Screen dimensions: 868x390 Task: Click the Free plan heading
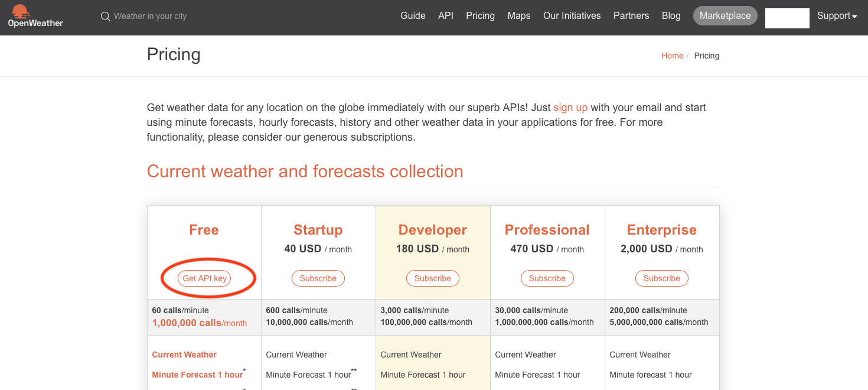[x=204, y=230]
